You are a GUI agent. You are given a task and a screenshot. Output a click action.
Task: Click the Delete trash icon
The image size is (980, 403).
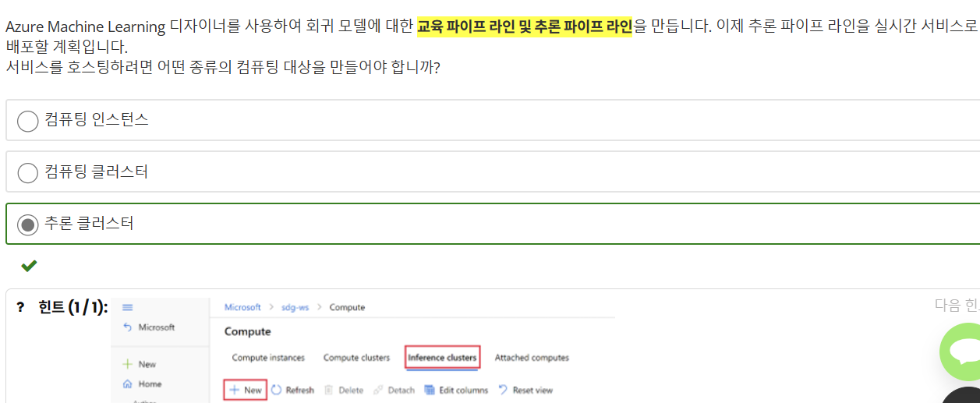(x=329, y=390)
